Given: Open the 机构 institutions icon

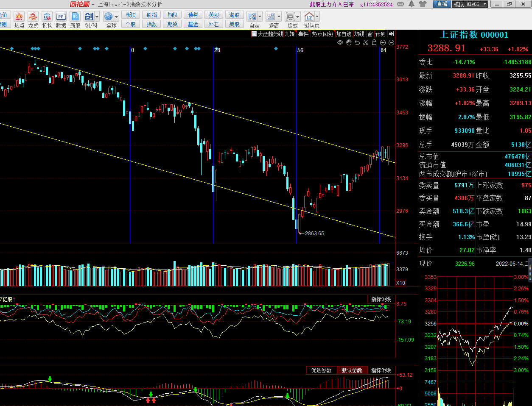Looking at the screenshot, I should [x=47, y=17].
